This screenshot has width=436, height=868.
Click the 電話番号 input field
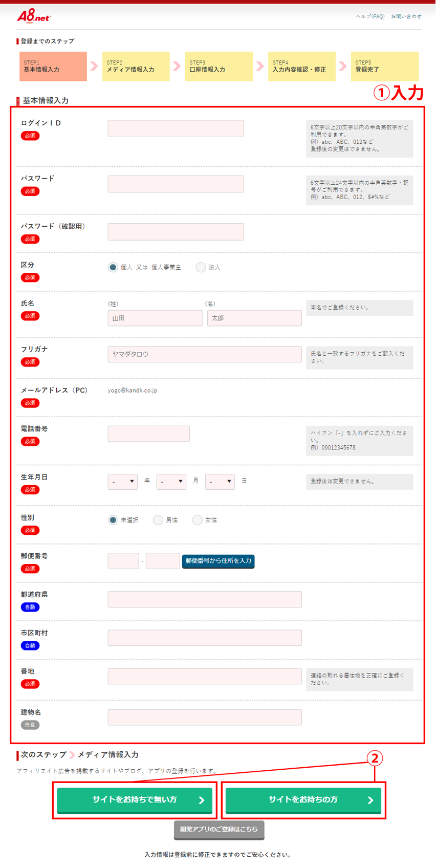coord(148,434)
